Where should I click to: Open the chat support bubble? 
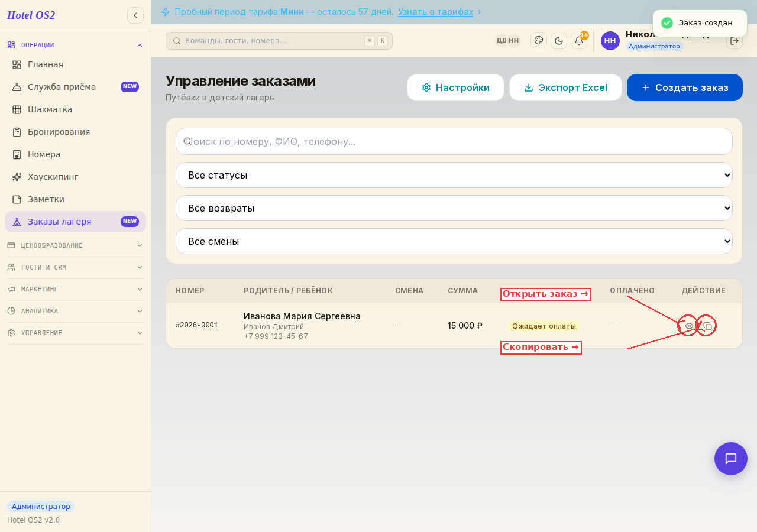(x=731, y=459)
